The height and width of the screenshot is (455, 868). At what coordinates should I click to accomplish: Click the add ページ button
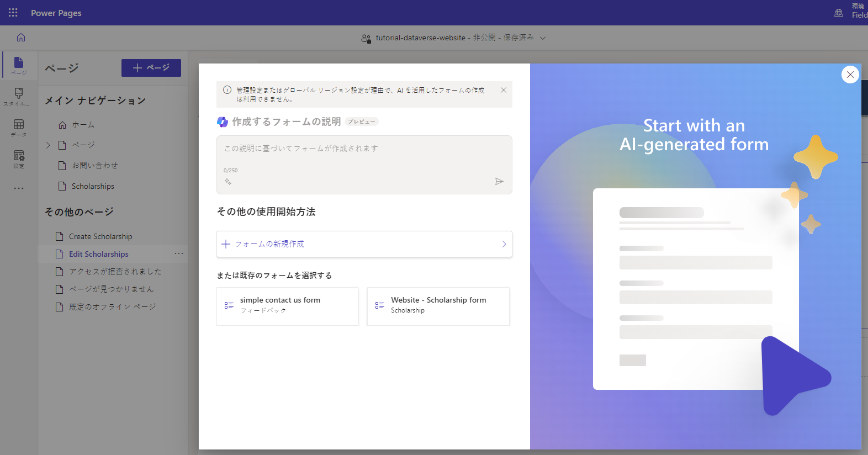151,68
